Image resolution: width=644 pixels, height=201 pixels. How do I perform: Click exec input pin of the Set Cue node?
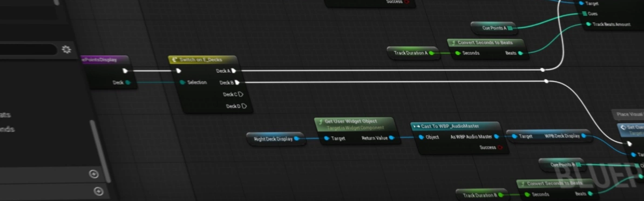[x=629, y=144]
